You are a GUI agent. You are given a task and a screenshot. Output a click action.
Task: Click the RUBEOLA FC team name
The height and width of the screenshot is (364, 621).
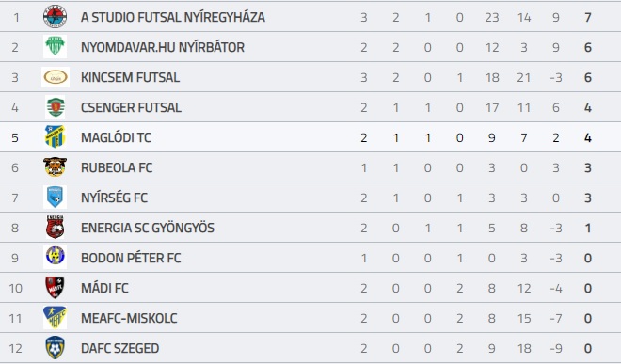(x=117, y=168)
